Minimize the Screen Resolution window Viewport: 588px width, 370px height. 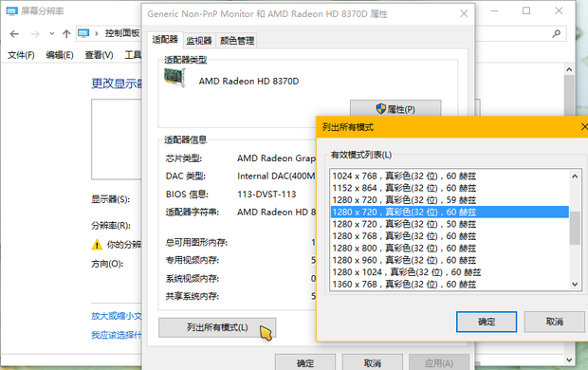495,10
